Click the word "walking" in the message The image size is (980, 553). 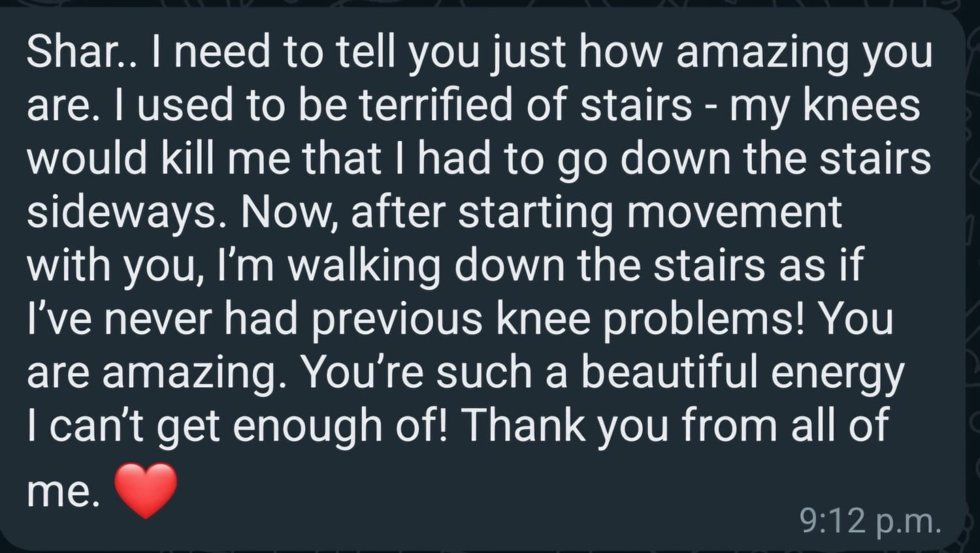tap(364, 266)
